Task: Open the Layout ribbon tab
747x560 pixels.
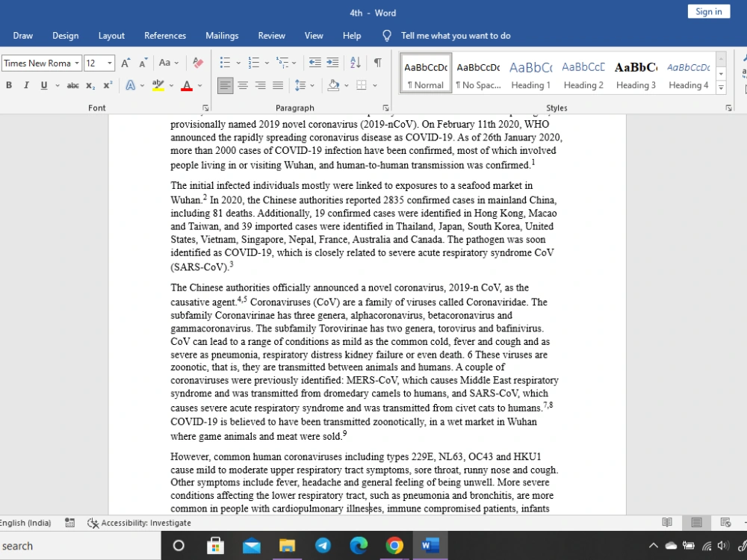Action: pyautogui.click(x=111, y=36)
